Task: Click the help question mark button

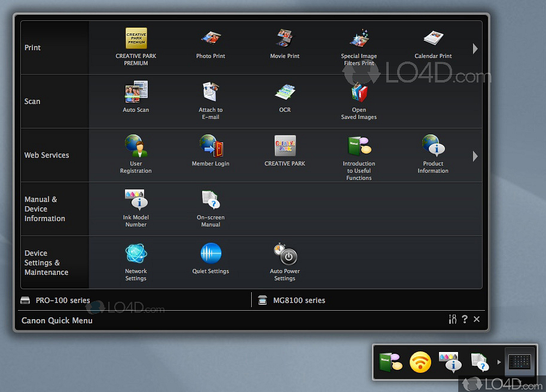Action: point(465,320)
